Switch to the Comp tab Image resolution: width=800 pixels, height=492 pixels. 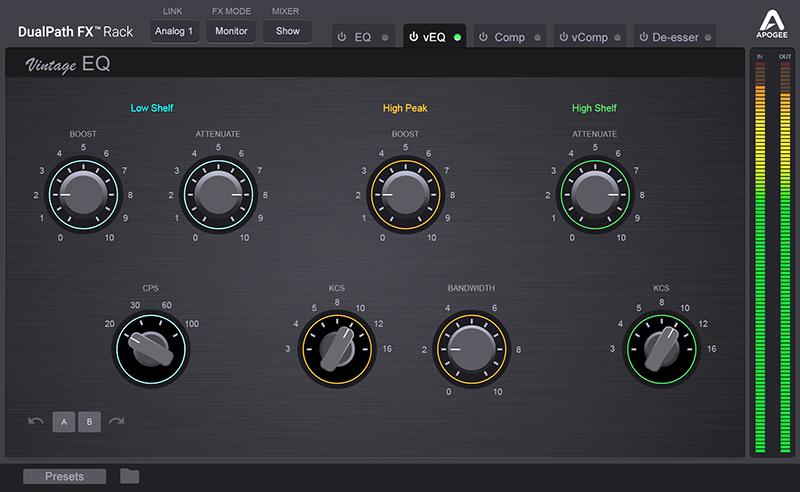[x=509, y=37]
